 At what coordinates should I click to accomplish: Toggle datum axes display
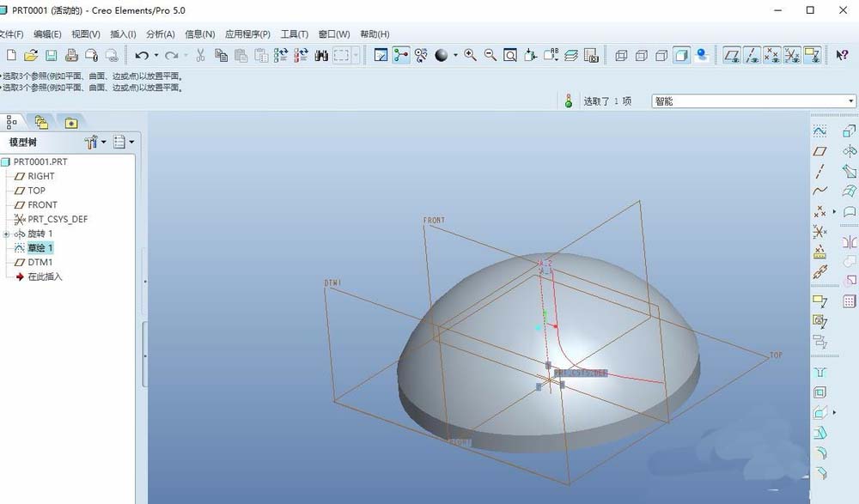(x=752, y=55)
